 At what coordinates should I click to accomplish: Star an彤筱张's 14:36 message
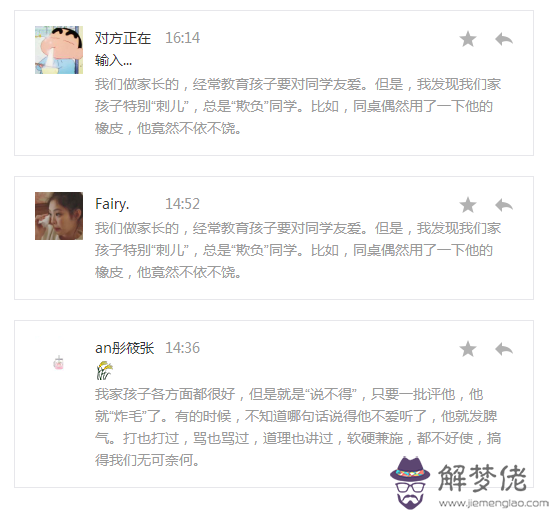[x=467, y=349]
